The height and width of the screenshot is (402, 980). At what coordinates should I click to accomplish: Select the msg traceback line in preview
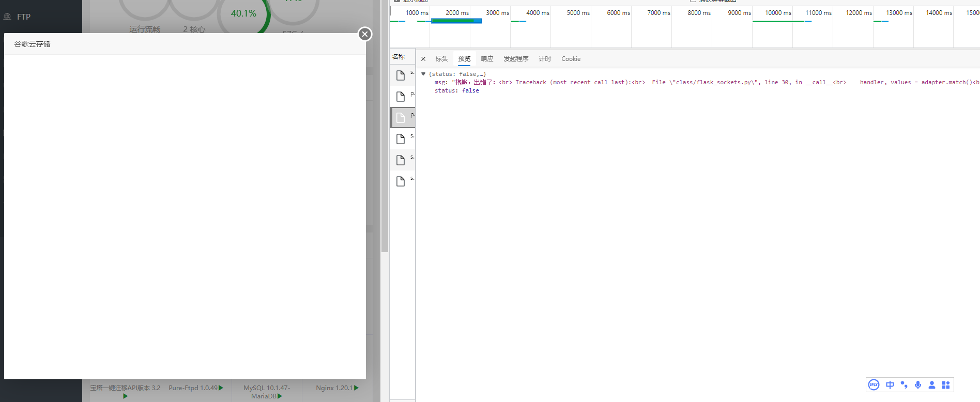point(706,82)
